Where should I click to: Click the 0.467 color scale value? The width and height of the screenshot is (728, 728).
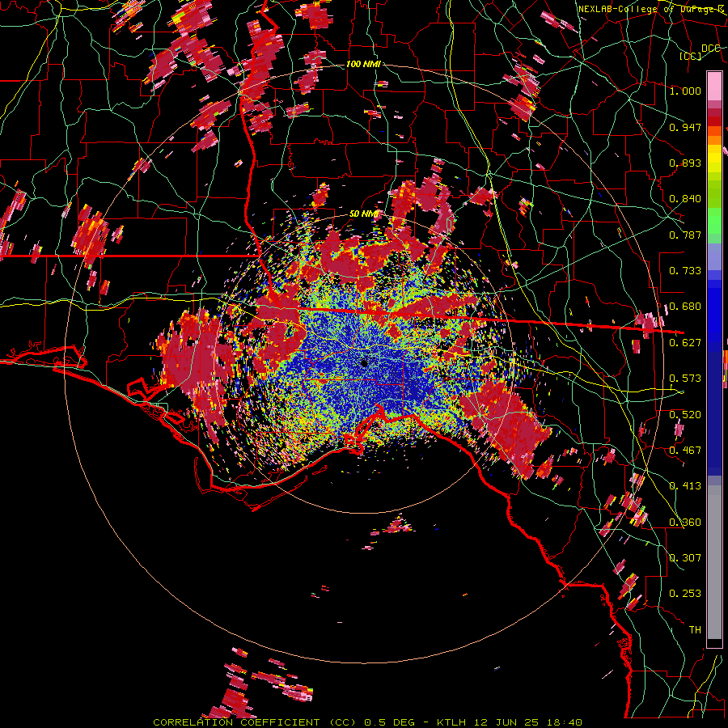685,451
